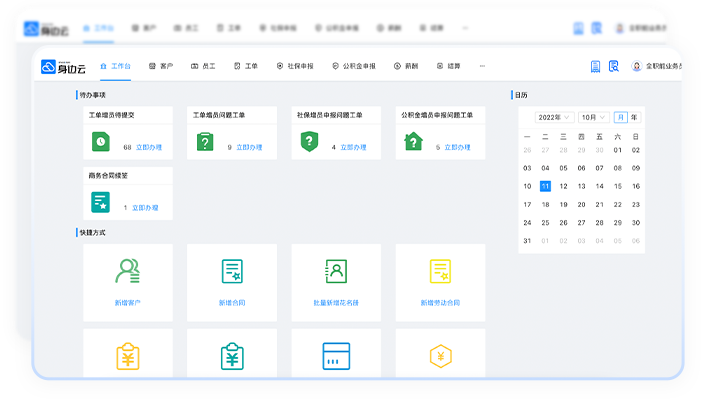Screen dimensions: 701x399
Task: Open the 新增客户 shortcut people icon
Action: [x=128, y=271]
